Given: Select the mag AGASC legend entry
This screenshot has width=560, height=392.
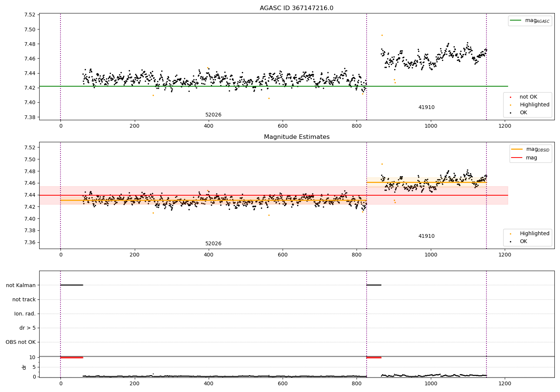Looking at the screenshot, I should point(530,21).
